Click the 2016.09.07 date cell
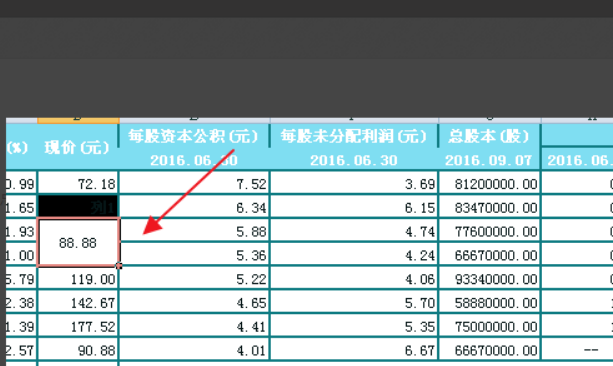 [489, 160]
